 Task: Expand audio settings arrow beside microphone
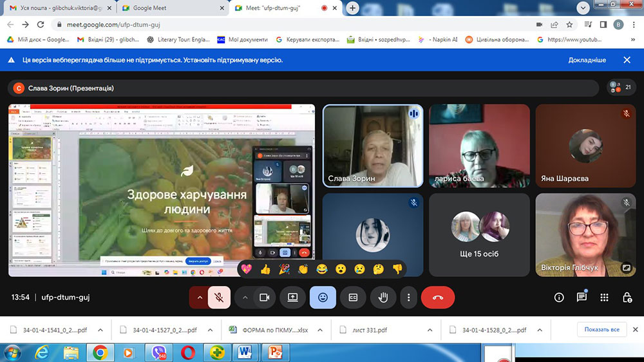pyautogui.click(x=200, y=298)
